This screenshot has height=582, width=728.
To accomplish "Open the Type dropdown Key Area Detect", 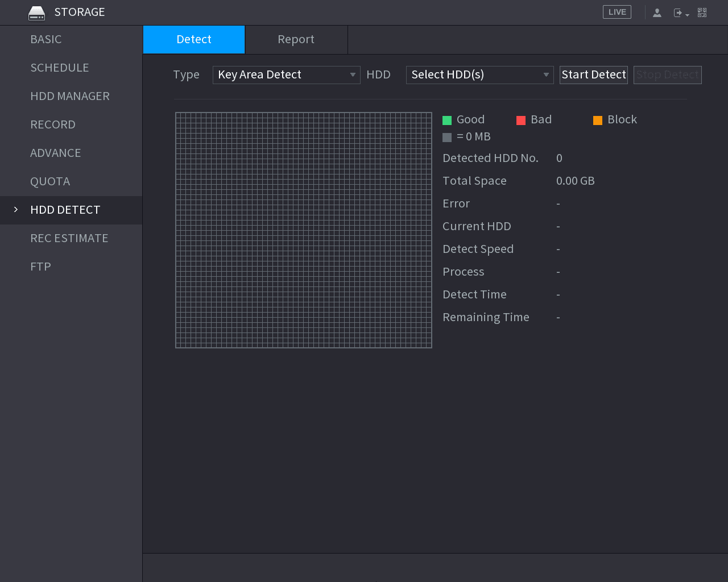I will (x=287, y=74).
